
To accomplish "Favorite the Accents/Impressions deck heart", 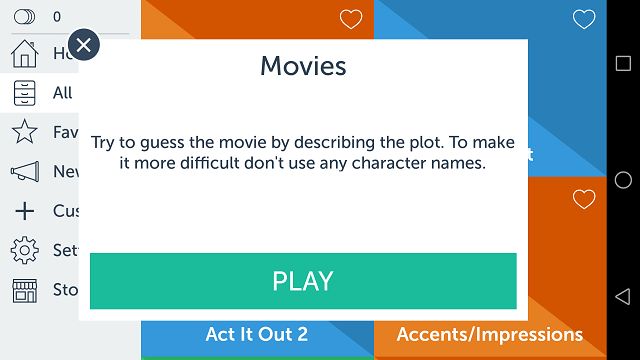I will click(x=584, y=199).
